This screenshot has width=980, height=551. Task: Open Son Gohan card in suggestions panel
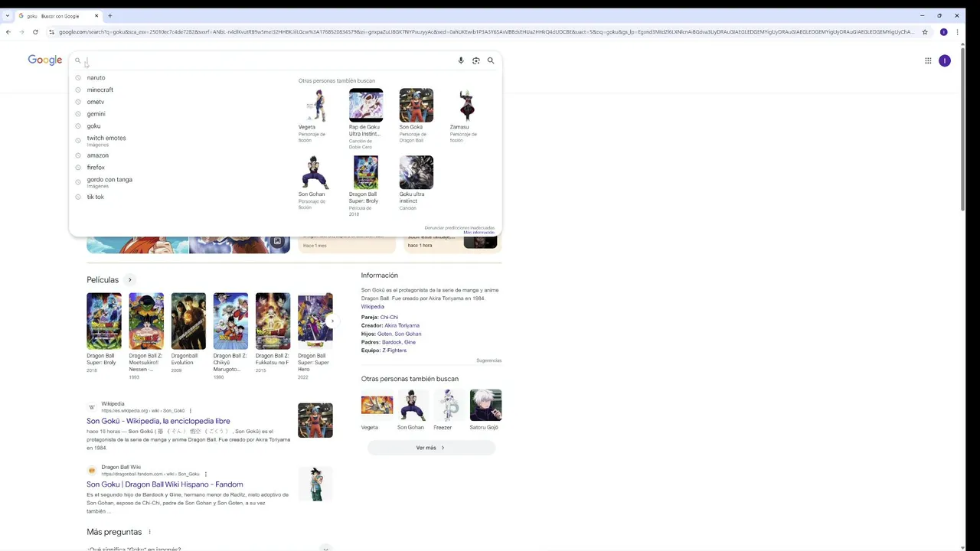point(315,182)
